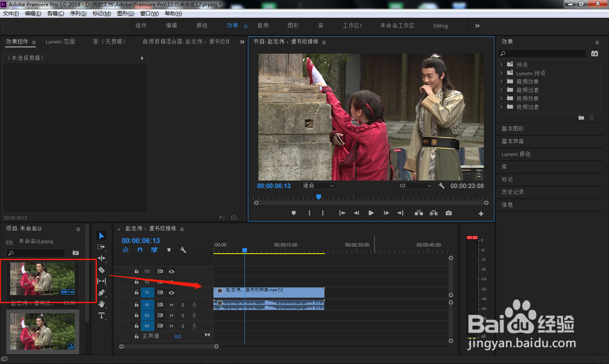Switch to the Lumetri 范围 panel tab
Image resolution: width=609 pixels, height=364 pixels.
point(60,42)
